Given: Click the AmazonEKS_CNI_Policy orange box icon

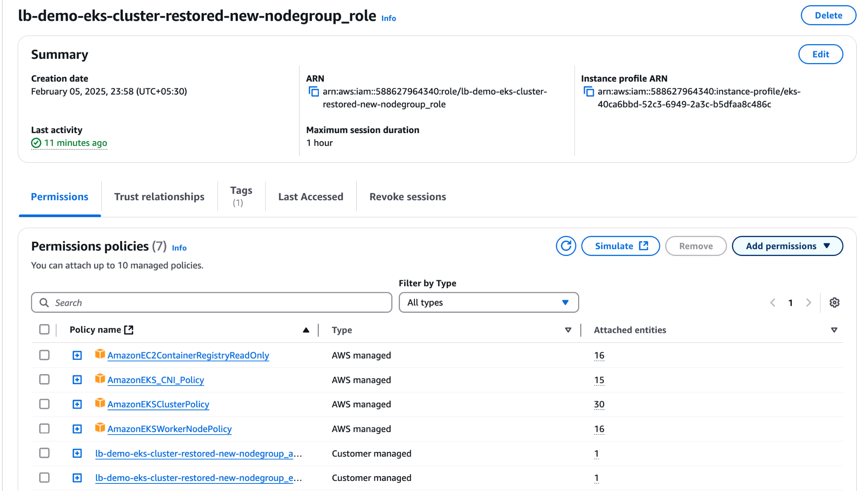Looking at the screenshot, I should [x=100, y=378].
